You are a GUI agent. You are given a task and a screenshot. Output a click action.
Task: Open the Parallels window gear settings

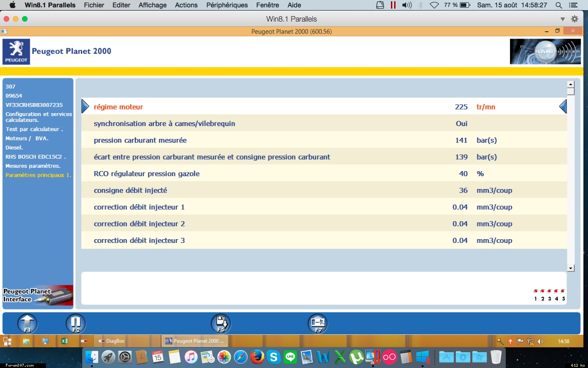click(575, 19)
